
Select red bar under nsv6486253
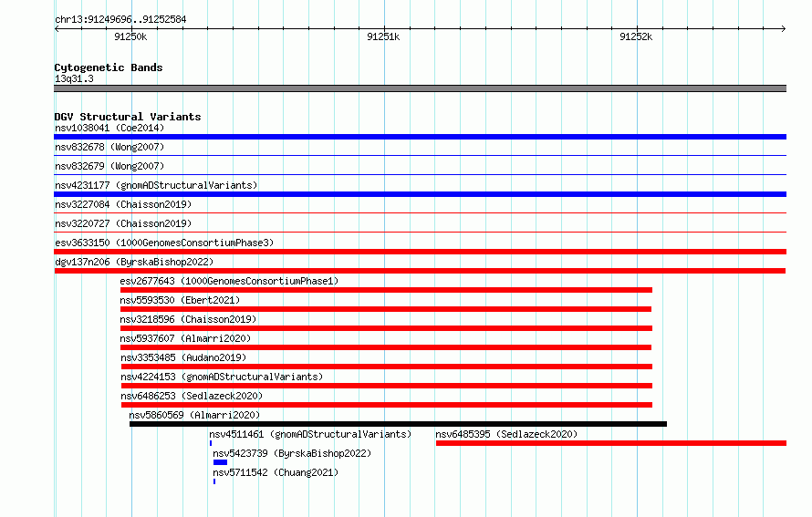pyautogui.click(x=387, y=405)
